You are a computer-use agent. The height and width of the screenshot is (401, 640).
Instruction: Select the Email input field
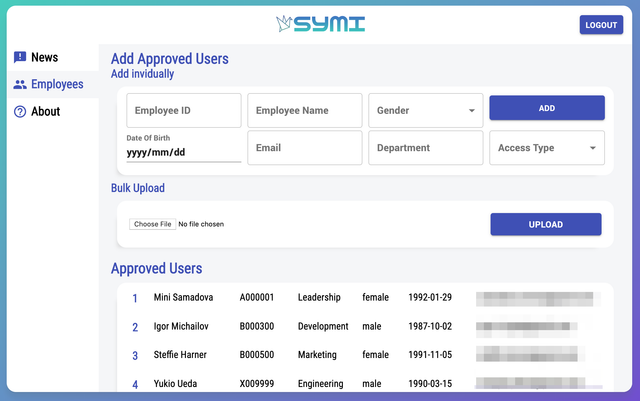305,148
